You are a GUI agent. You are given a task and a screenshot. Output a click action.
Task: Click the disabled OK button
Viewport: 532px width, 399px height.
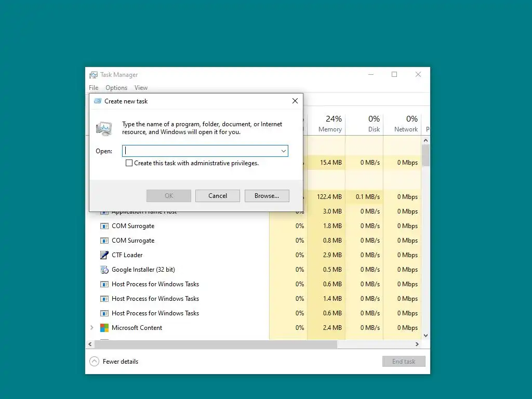point(169,196)
